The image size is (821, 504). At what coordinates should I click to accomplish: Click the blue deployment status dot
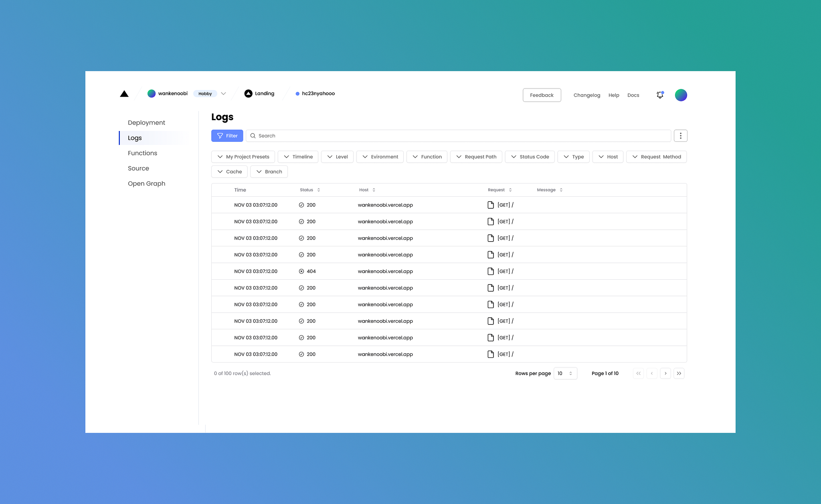click(x=297, y=94)
